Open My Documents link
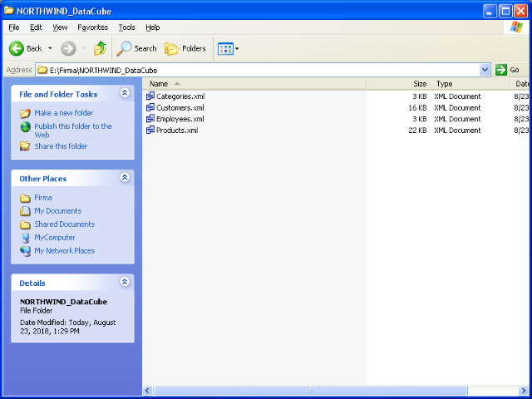This screenshot has height=399, width=532. tap(58, 210)
